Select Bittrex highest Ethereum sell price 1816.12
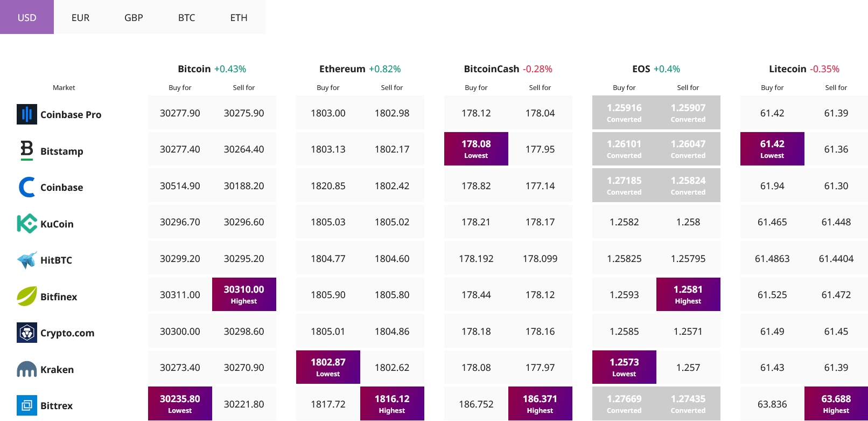Image resolution: width=868 pixels, height=421 pixels. click(x=392, y=404)
